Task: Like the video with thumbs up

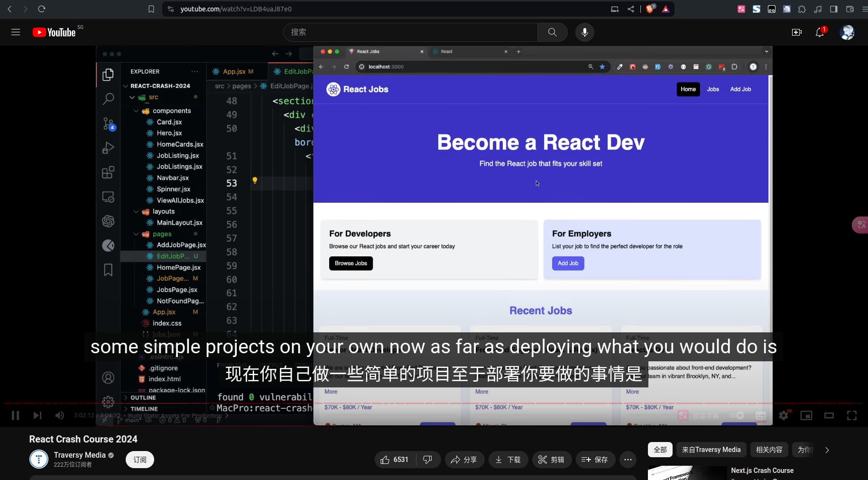Action: (395, 460)
